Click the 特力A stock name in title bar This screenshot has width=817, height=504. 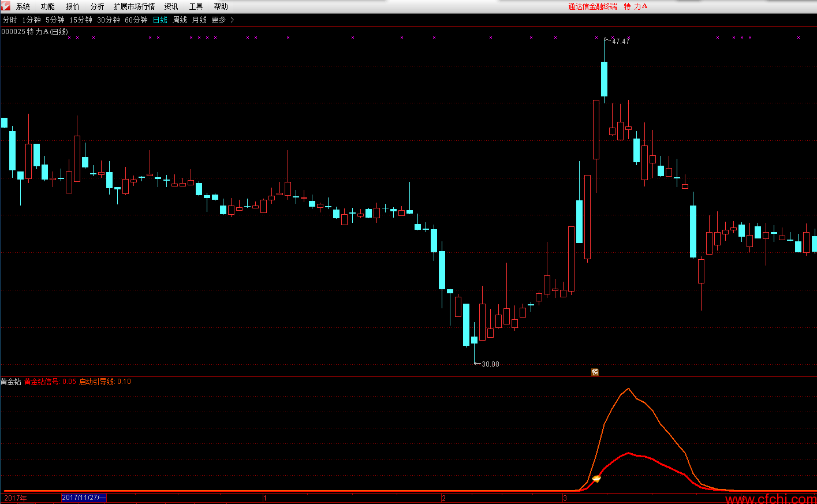(636, 6)
